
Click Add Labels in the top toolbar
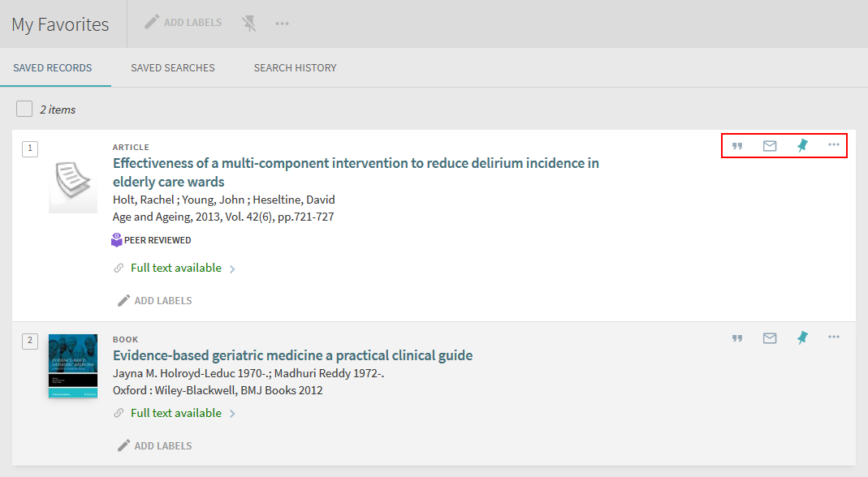pyautogui.click(x=184, y=23)
